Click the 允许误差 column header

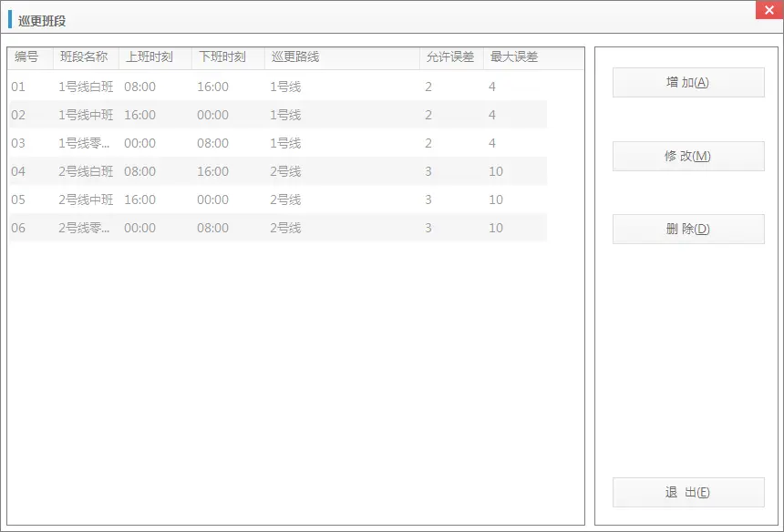(450, 57)
